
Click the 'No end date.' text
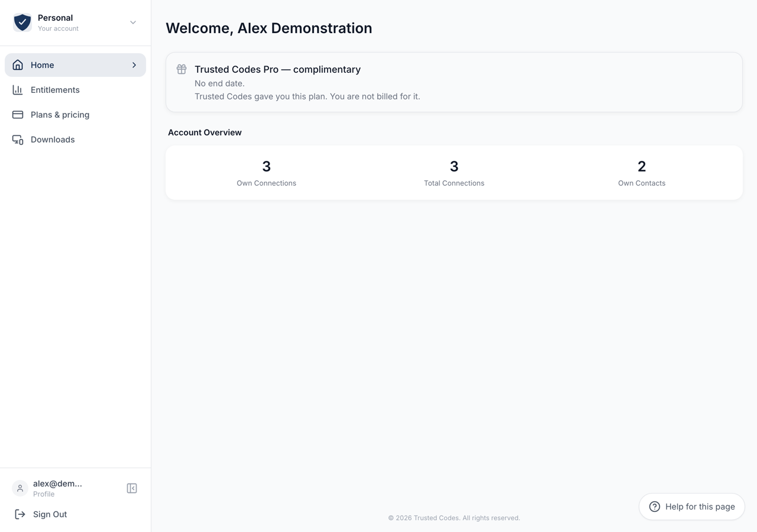click(x=219, y=83)
